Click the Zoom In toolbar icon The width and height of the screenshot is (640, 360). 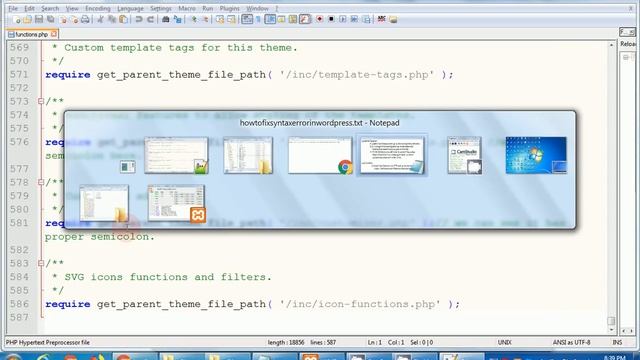[194, 19]
